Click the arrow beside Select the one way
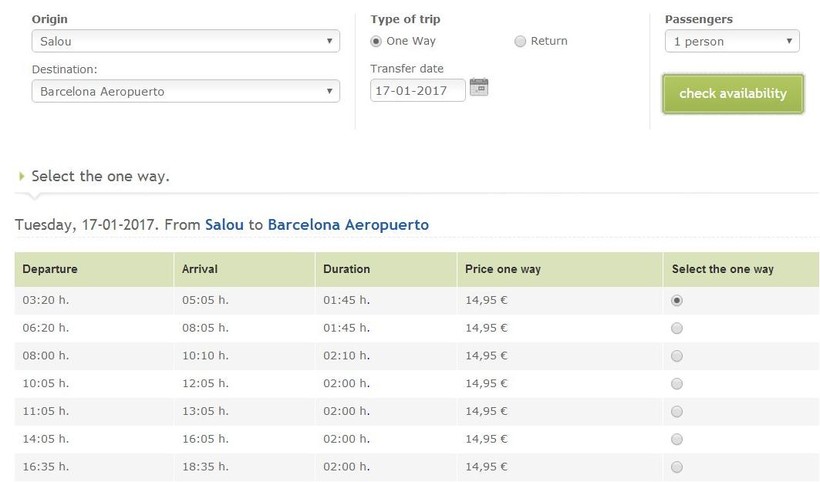 tap(22, 176)
